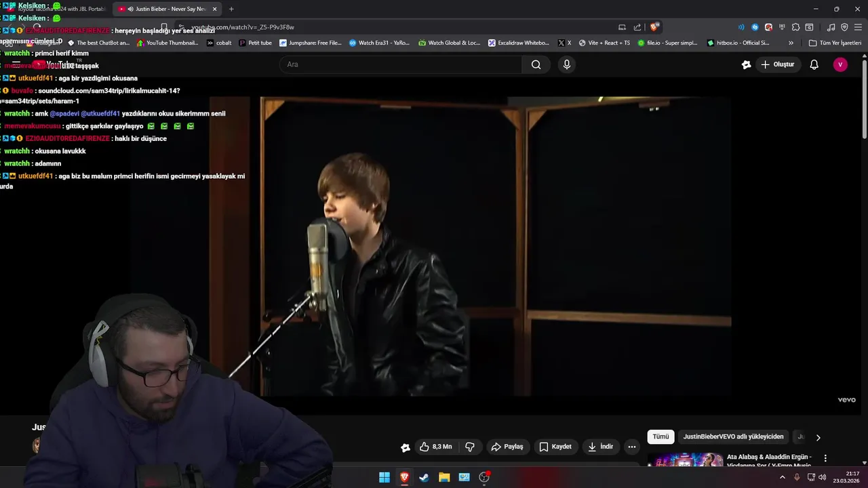Open the file.io bookmark
The image size is (868, 488).
click(x=668, y=43)
